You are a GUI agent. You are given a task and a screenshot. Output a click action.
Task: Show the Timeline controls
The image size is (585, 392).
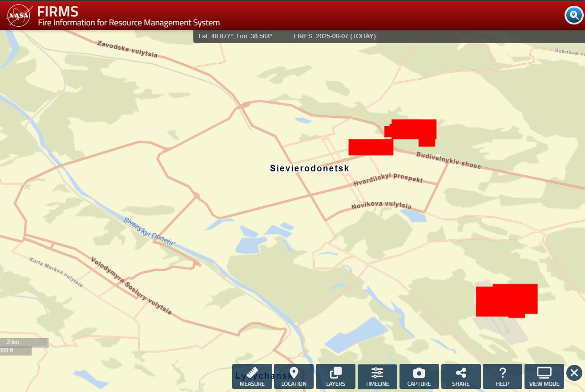pos(377,376)
